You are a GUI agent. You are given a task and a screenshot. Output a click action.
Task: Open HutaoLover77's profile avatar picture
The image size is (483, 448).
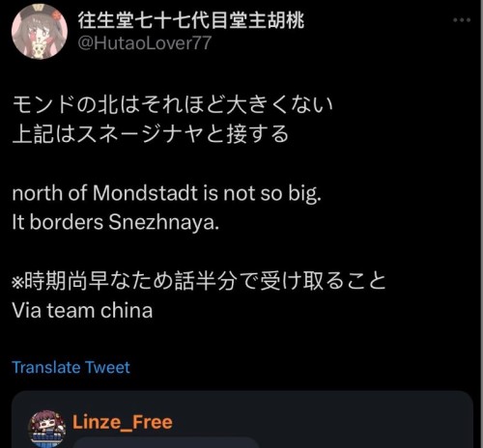click(x=40, y=32)
